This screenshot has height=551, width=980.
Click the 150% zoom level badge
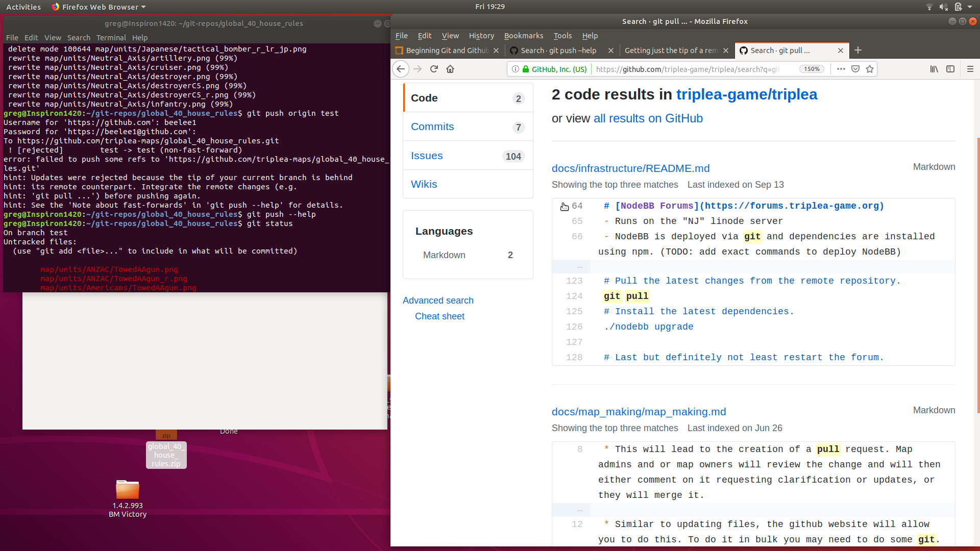812,69
